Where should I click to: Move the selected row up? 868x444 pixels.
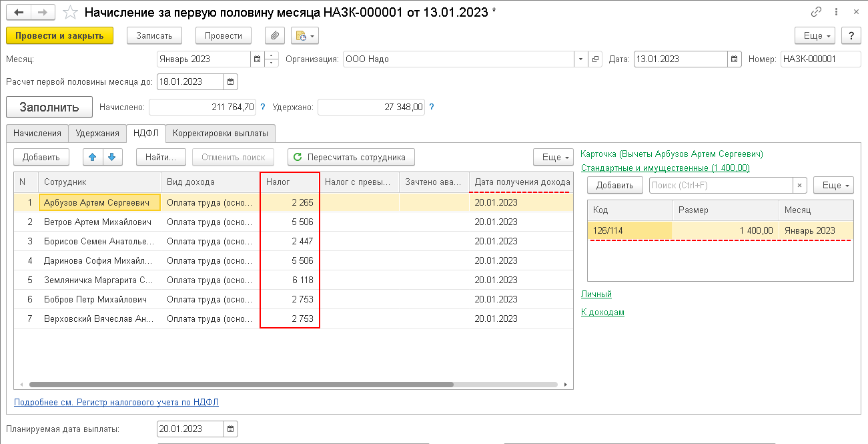[x=92, y=158]
